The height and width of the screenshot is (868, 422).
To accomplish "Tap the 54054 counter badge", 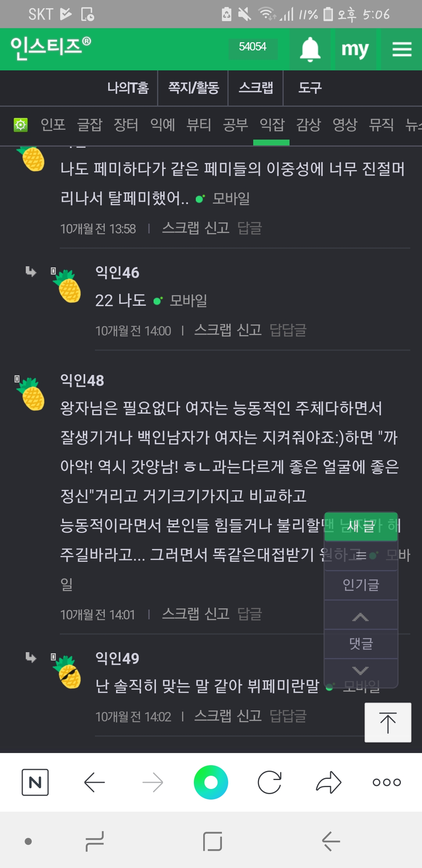I will [x=252, y=47].
